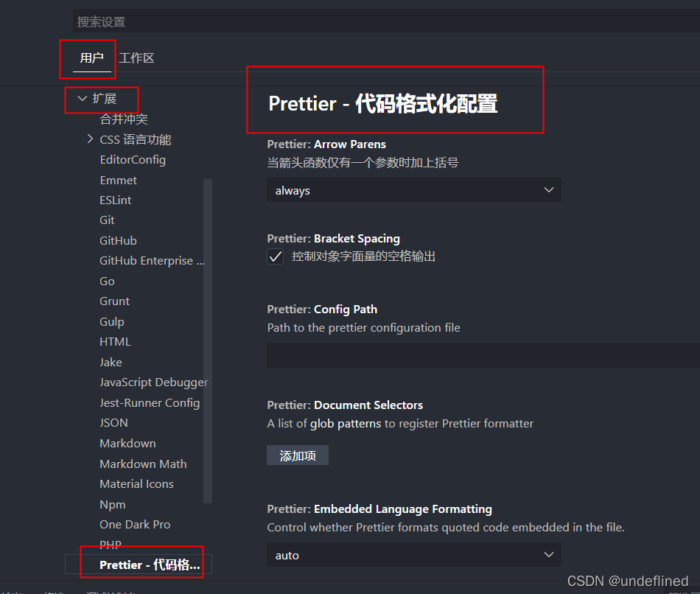Open One Dark Pro settings entry
The image size is (700, 594).
click(135, 524)
